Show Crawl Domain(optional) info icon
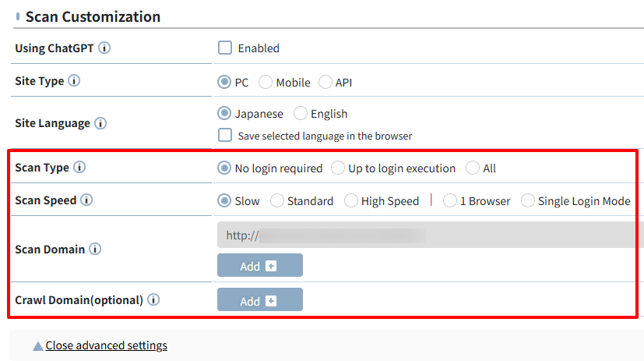 pos(153,299)
